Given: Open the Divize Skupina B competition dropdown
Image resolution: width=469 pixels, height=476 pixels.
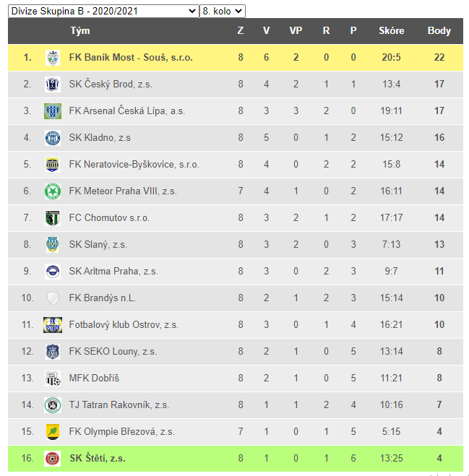Looking at the screenshot, I should tap(103, 11).
